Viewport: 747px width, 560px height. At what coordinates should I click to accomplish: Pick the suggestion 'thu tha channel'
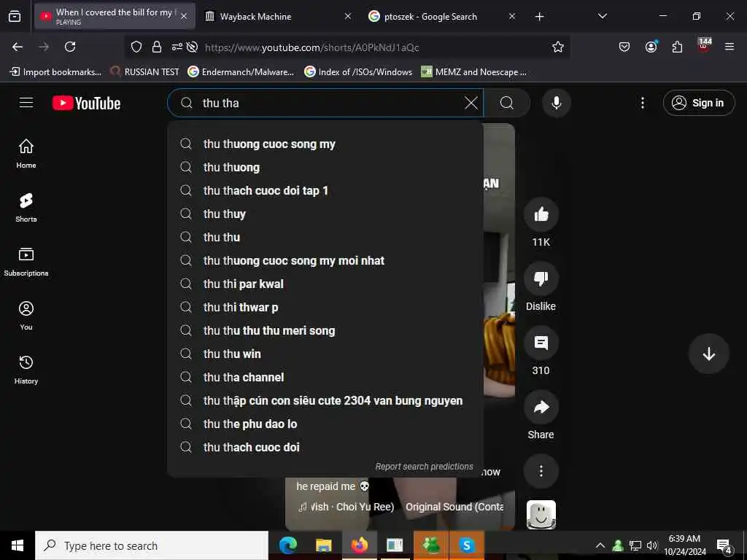pyautogui.click(x=325, y=377)
